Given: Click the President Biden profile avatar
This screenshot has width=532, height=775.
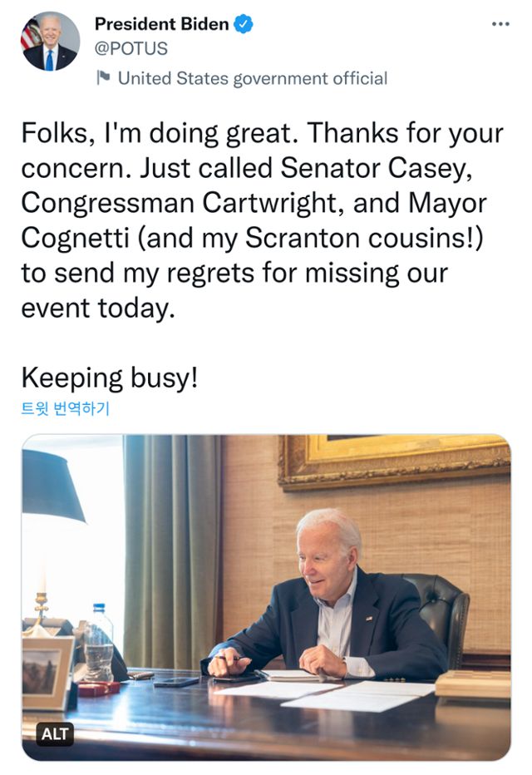Looking at the screenshot, I should click(51, 42).
